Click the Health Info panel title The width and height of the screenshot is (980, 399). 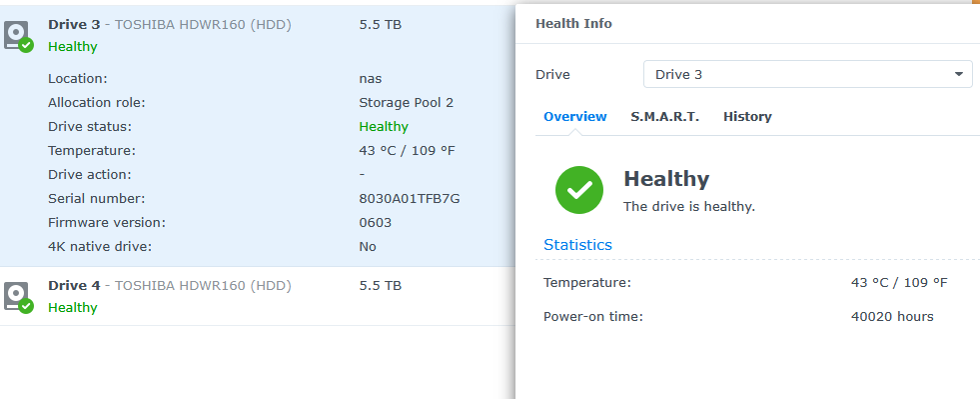[573, 24]
